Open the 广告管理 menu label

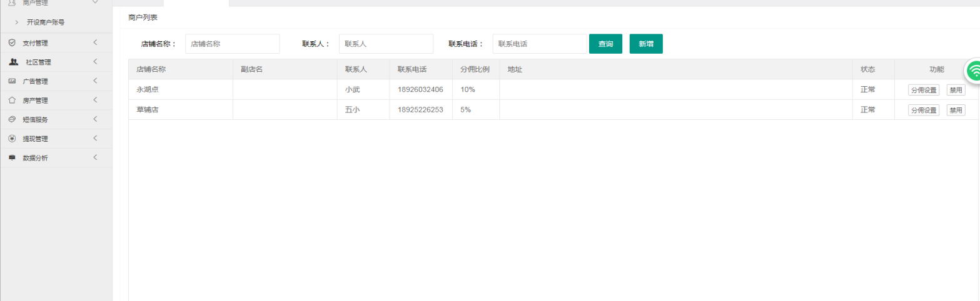[35, 81]
